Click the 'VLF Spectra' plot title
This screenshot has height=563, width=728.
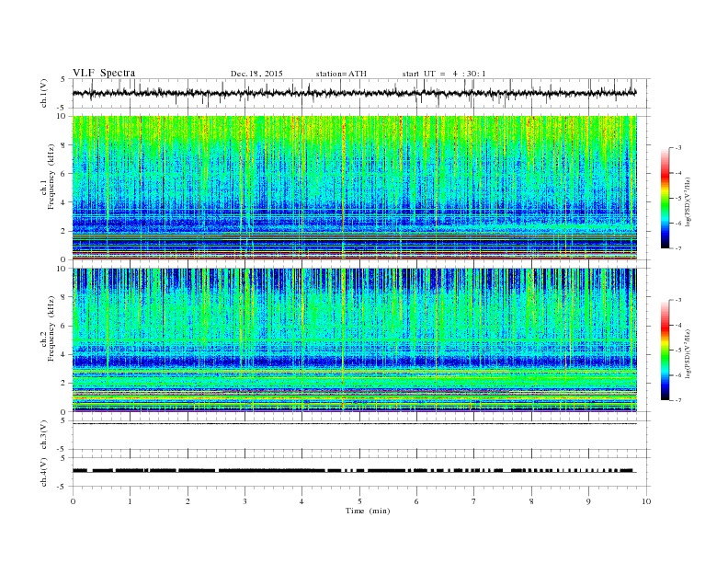click(104, 73)
